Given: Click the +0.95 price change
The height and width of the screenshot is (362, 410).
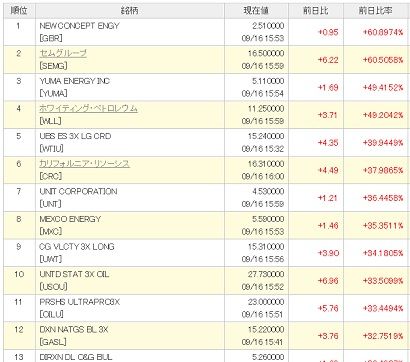Looking at the screenshot, I should (328, 33).
